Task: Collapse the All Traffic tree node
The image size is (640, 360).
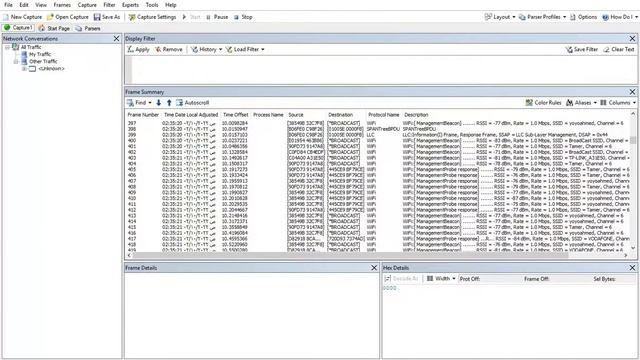Action: (7, 47)
